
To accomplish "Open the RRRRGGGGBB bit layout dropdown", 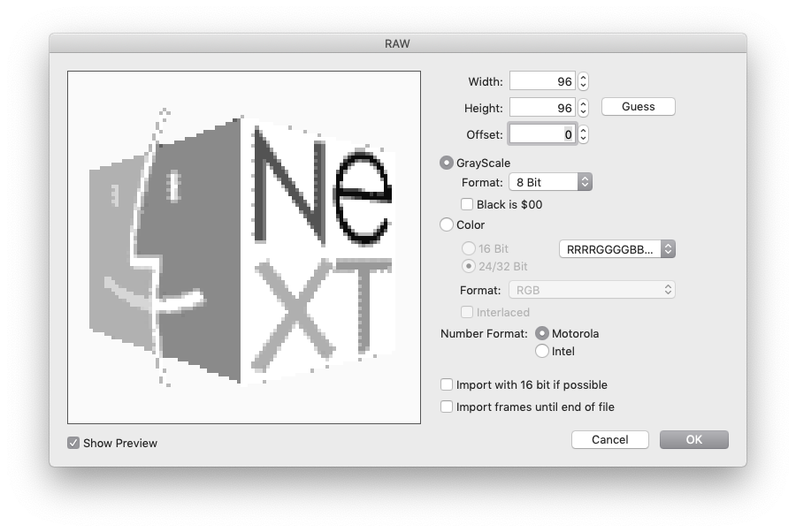I will (616, 249).
